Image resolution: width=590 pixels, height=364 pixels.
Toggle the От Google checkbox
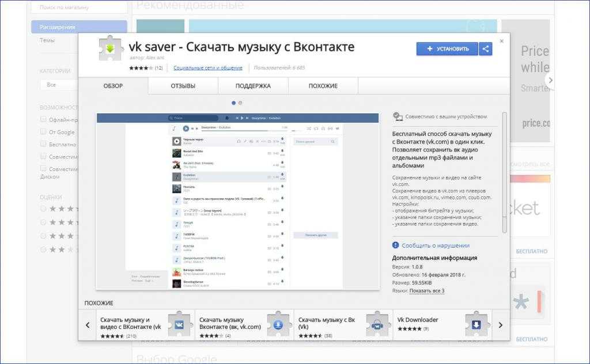[x=43, y=131]
